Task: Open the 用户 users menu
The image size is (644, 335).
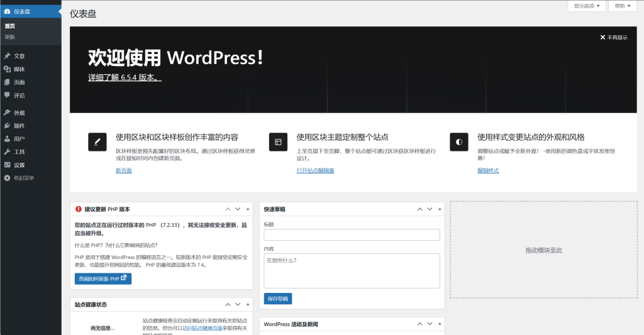Action: click(x=30, y=139)
